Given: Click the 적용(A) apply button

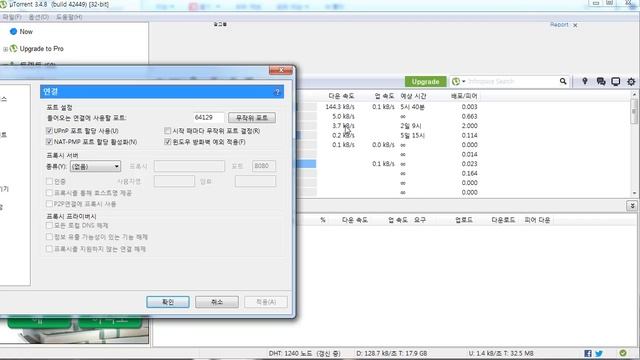Looking at the screenshot, I should [x=266, y=302].
